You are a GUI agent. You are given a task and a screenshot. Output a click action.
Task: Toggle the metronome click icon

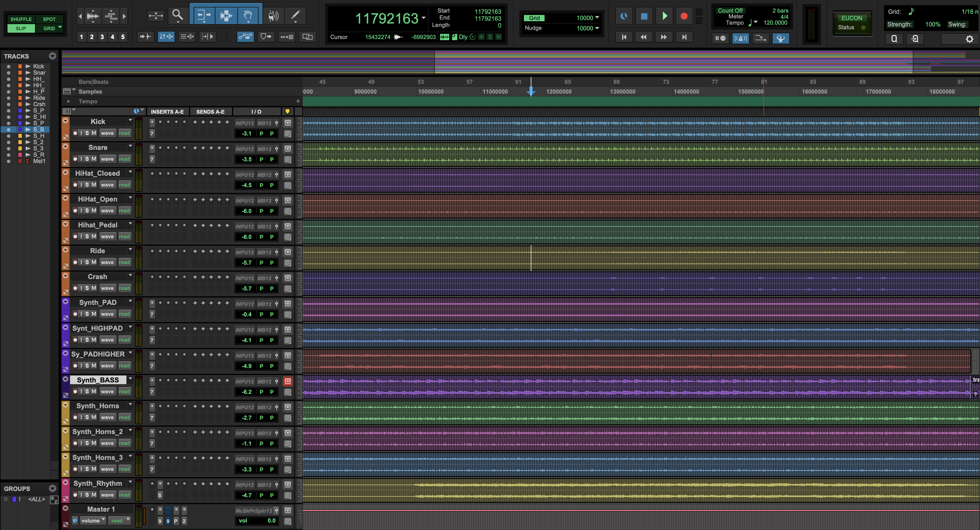click(740, 38)
